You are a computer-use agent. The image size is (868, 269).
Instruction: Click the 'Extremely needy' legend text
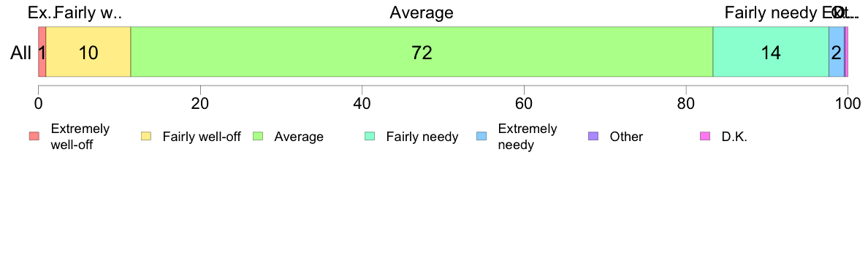point(528,137)
